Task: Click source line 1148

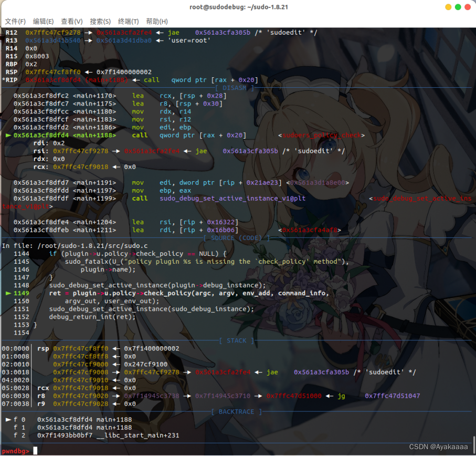Action: [x=140, y=285]
